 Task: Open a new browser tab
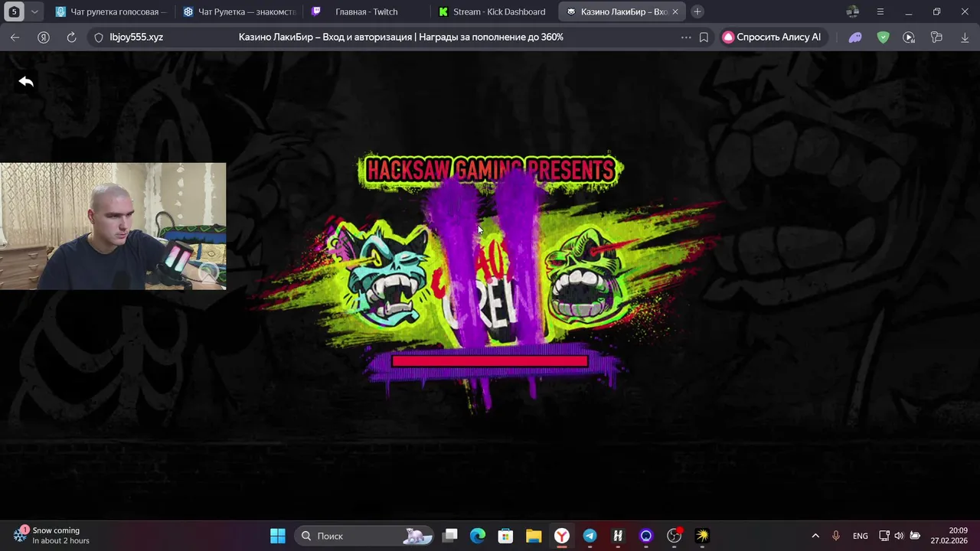point(697,11)
